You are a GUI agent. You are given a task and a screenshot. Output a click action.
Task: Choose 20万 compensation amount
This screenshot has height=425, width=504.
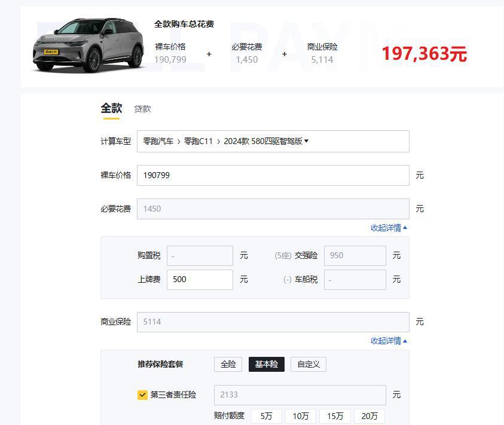point(369,416)
